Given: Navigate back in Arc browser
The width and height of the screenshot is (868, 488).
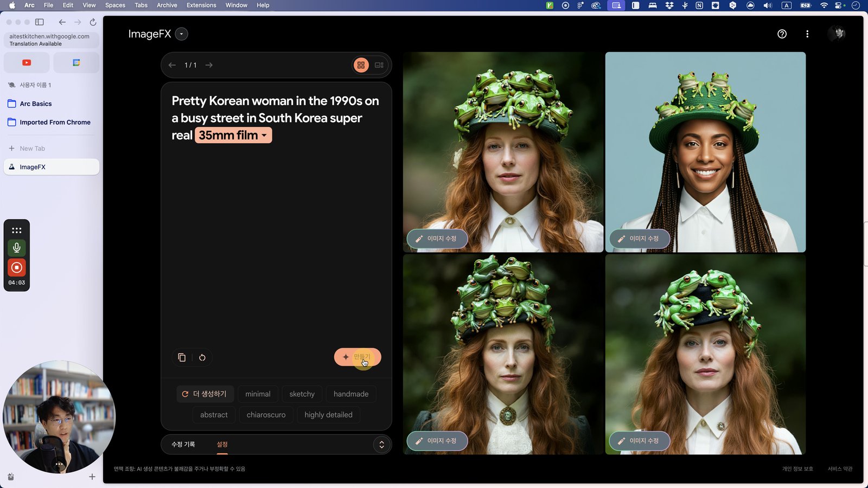Looking at the screenshot, I should (x=62, y=22).
